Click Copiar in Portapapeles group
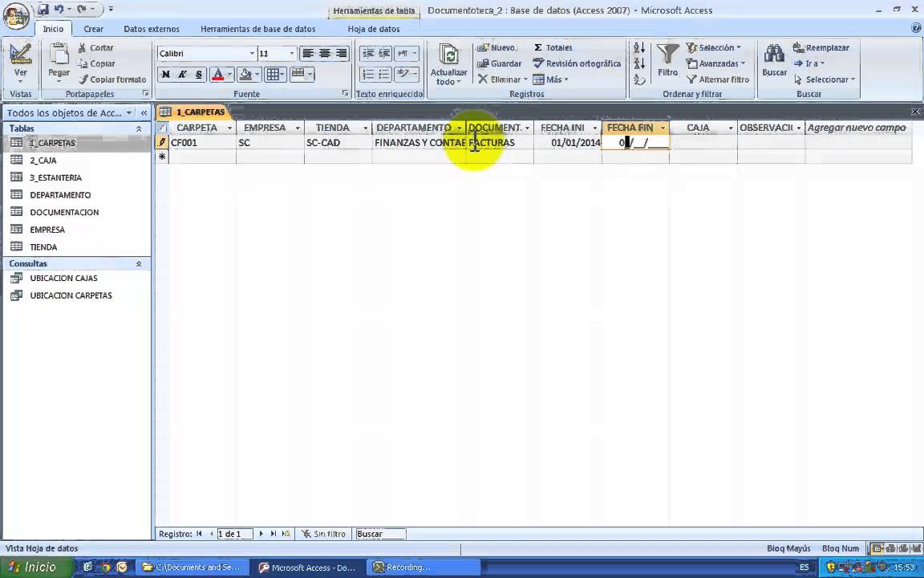This screenshot has height=578, width=924. click(x=96, y=63)
